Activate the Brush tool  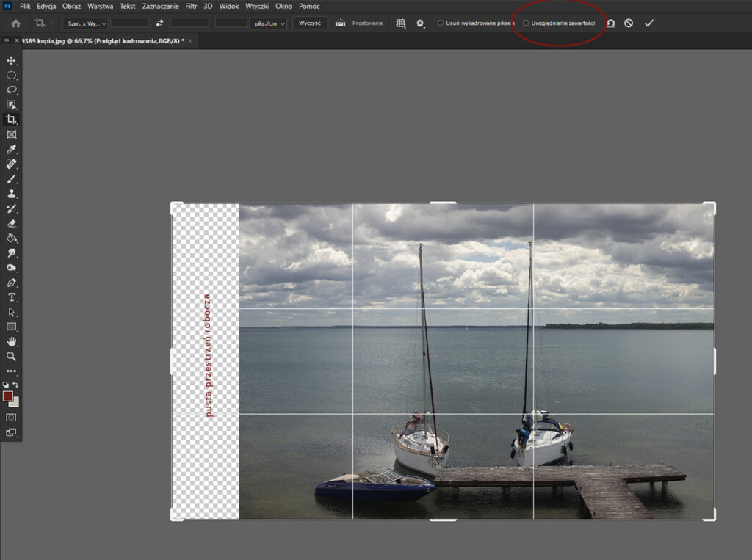pyautogui.click(x=10, y=179)
